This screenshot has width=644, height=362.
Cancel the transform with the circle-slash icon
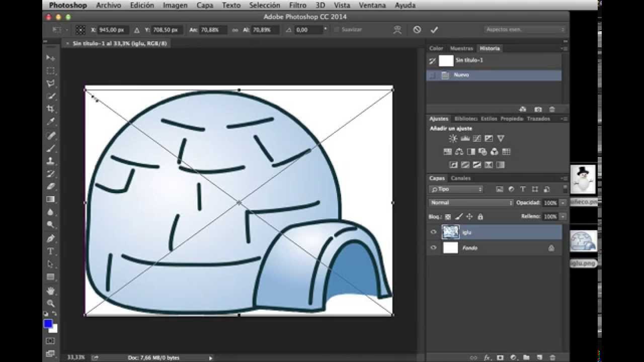pyautogui.click(x=417, y=30)
